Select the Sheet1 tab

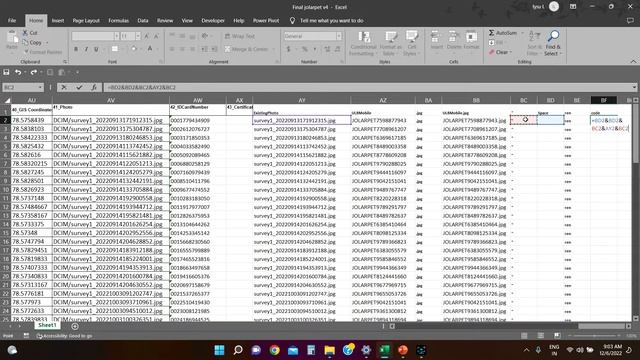tap(47, 325)
